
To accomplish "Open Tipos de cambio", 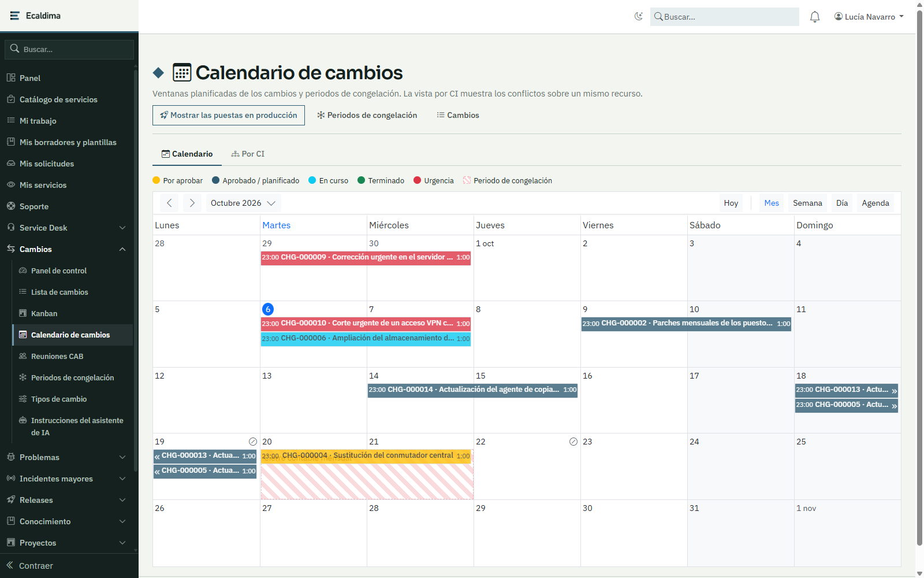I will tap(73, 399).
